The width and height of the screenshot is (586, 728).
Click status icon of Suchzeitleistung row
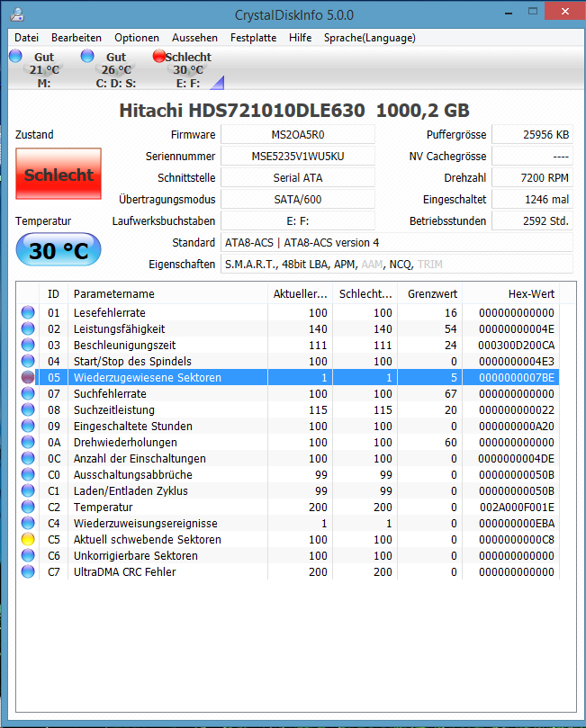[28, 410]
